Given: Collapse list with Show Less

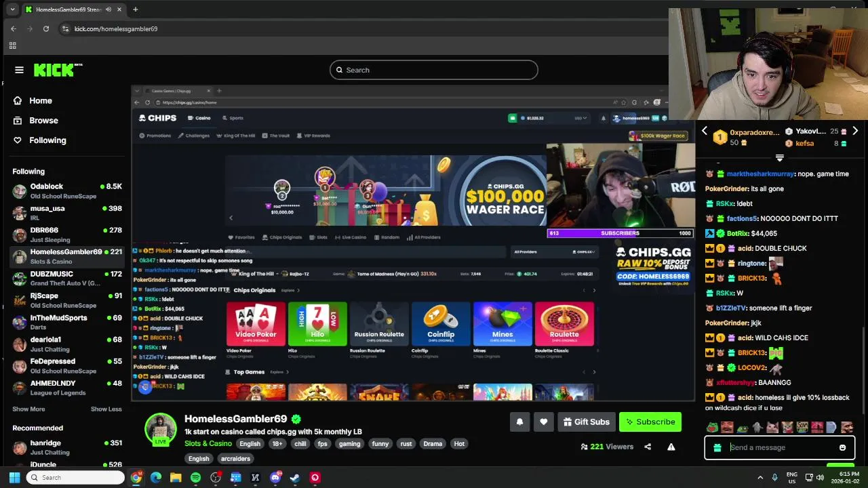Looking at the screenshot, I should [106, 409].
